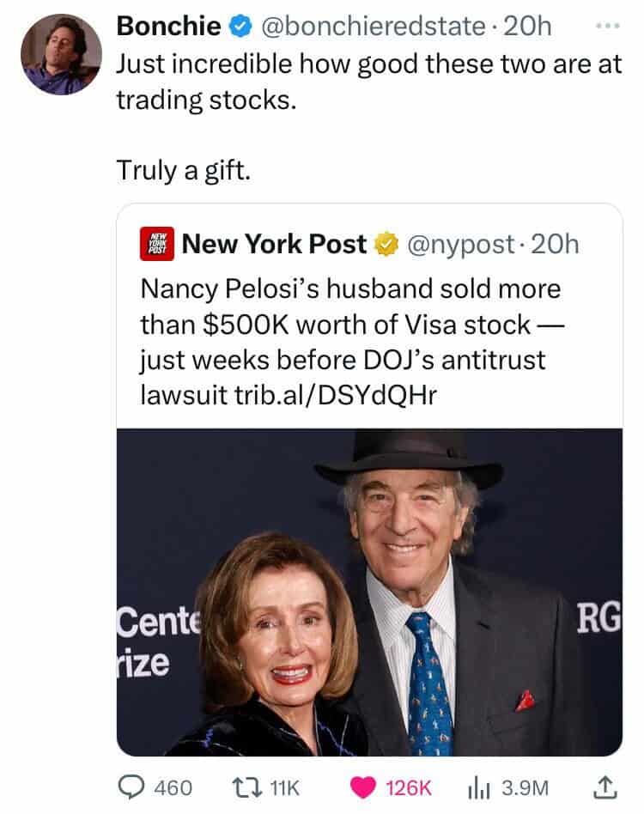Open the three-dot more options menu
The image size is (644, 814).
click(x=607, y=27)
